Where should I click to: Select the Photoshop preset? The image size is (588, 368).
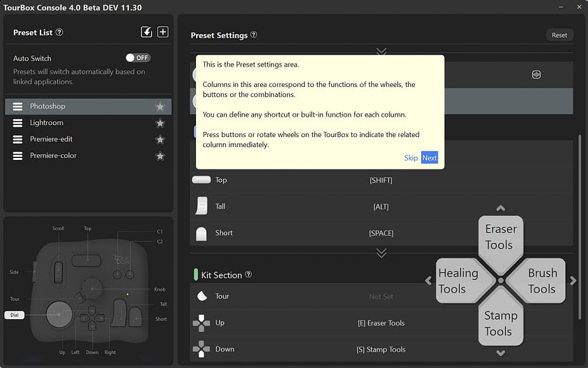click(88, 107)
